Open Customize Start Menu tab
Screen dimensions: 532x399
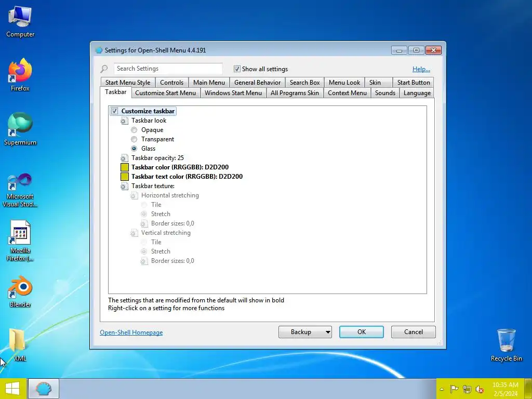[x=166, y=93]
